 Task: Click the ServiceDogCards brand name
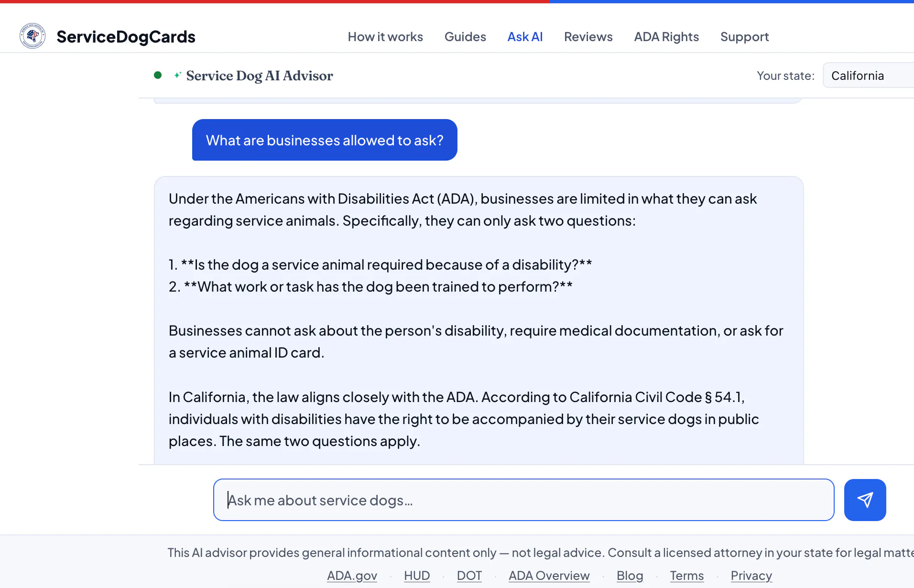coord(126,37)
